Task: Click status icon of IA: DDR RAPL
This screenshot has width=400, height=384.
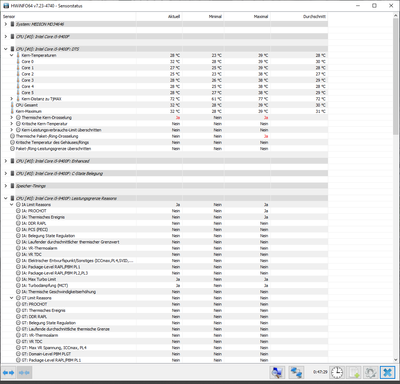Action: (x=18, y=223)
